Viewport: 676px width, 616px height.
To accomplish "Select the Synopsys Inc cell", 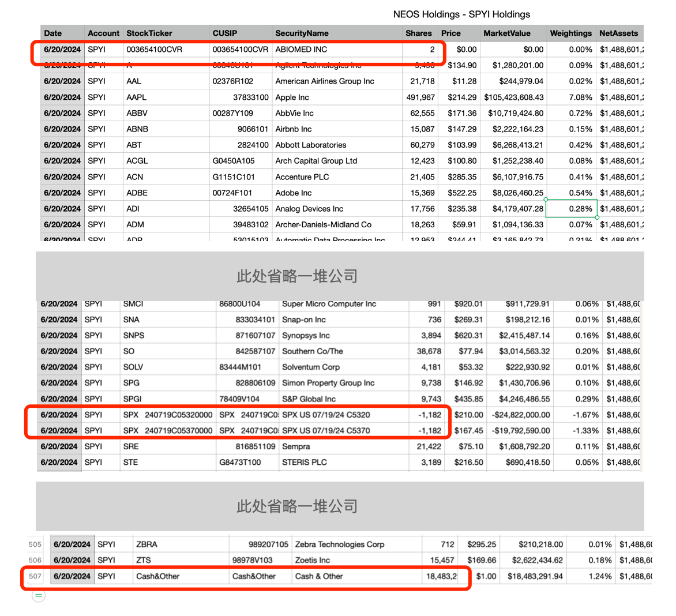I will pyautogui.click(x=344, y=336).
